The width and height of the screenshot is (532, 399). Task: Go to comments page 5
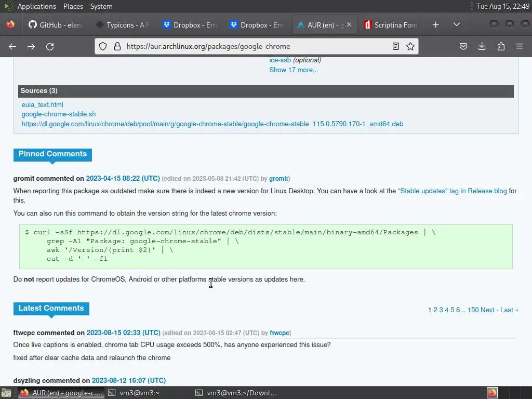pyautogui.click(x=453, y=310)
